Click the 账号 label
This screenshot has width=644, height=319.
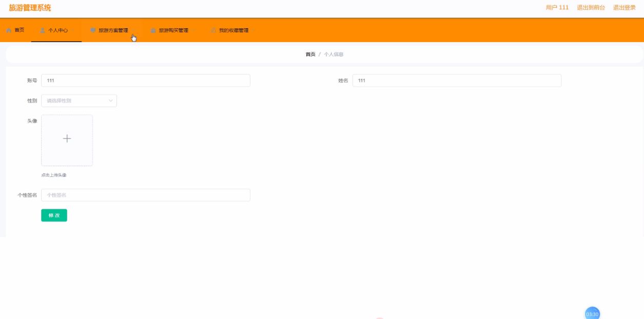tap(32, 81)
